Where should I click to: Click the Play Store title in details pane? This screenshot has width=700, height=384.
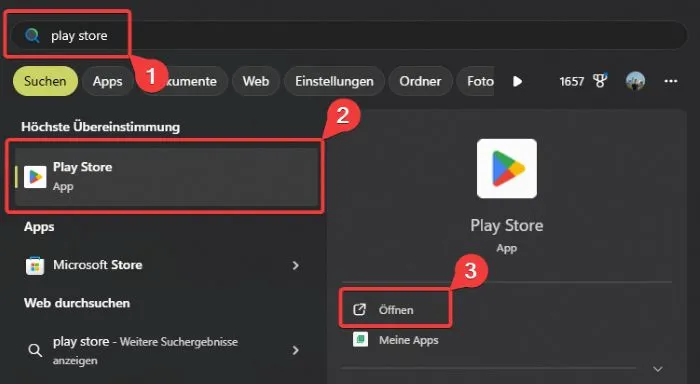(x=507, y=225)
